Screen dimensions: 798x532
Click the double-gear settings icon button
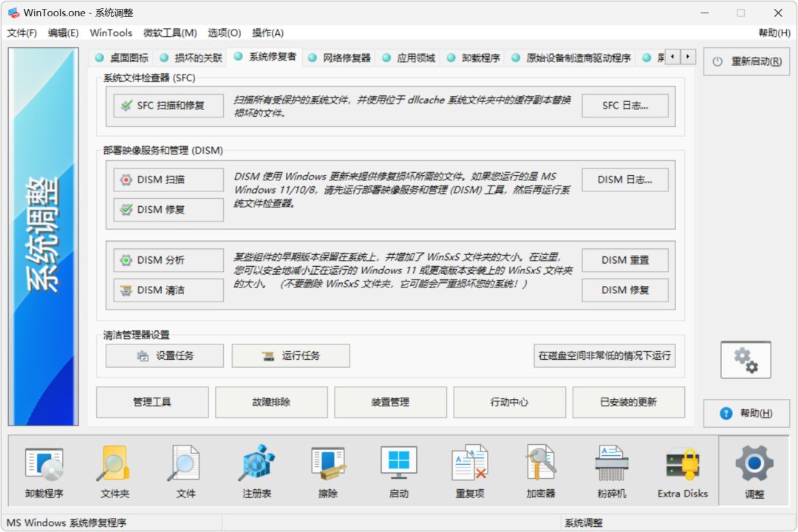[746, 360]
